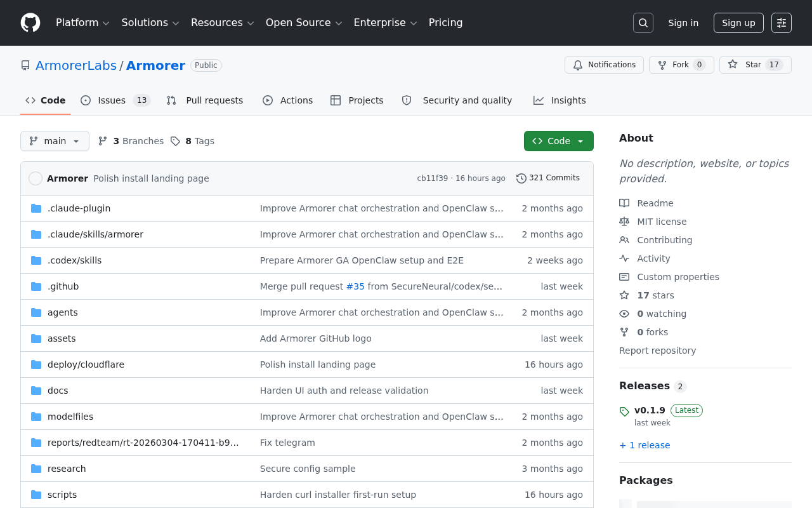Open the Pull requests tab
Viewport: 812px width, 508px height.
click(204, 100)
